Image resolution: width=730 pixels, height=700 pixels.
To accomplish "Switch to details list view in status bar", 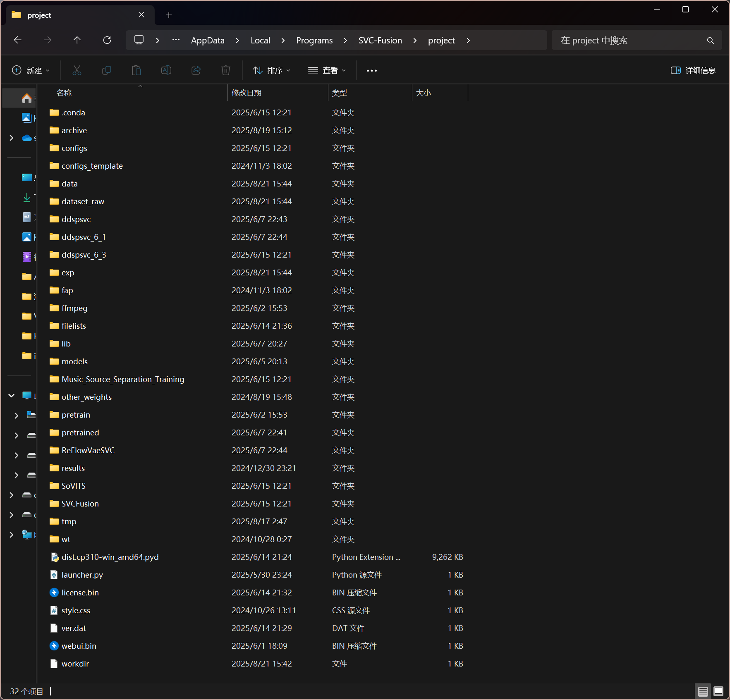I will [703, 691].
